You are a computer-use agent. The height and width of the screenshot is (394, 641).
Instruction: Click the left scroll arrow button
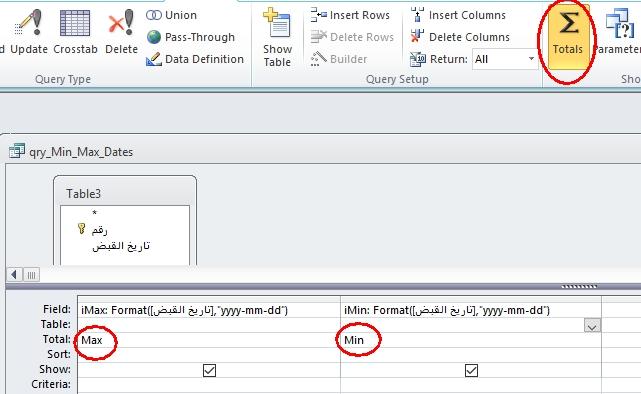point(14,274)
